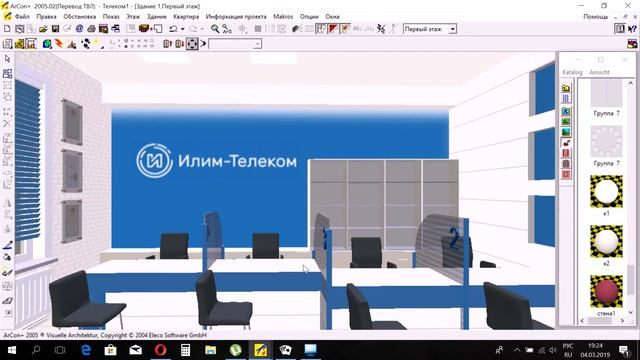The height and width of the screenshot is (360, 640).
Task: Click the right-arrow chevron before the combo box
Action: pos(203,43)
